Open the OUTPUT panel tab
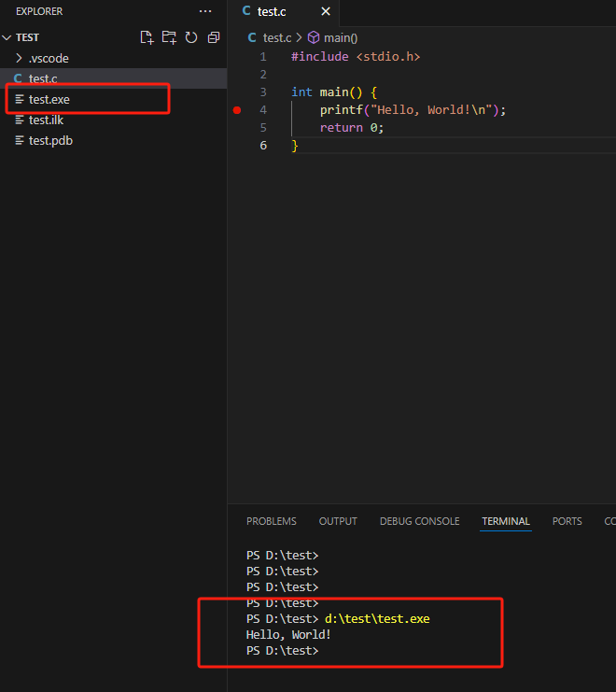616x692 pixels. click(338, 521)
